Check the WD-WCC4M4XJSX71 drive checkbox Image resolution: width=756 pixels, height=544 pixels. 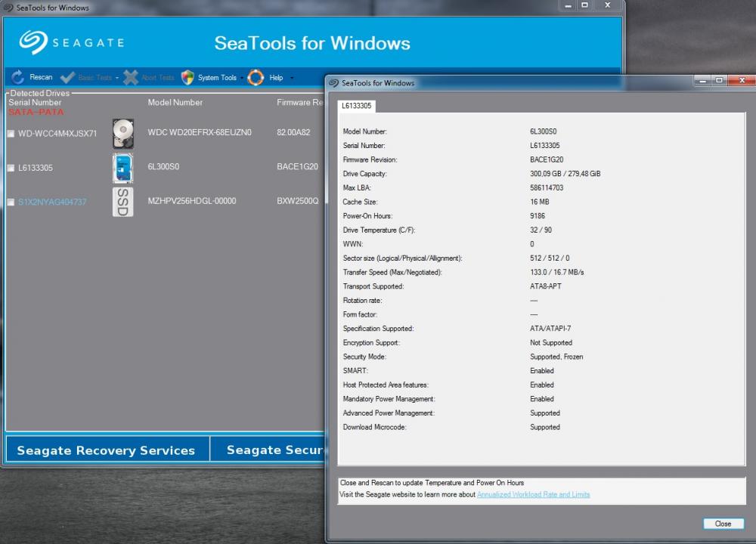click(x=11, y=134)
